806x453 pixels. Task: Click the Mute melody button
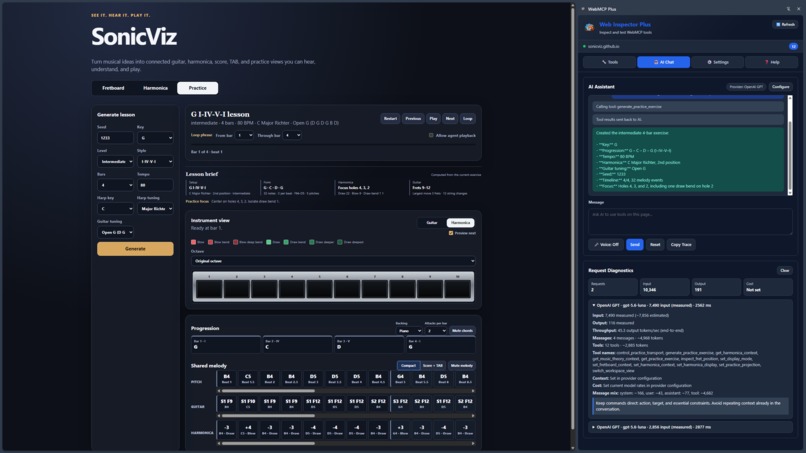(x=462, y=366)
